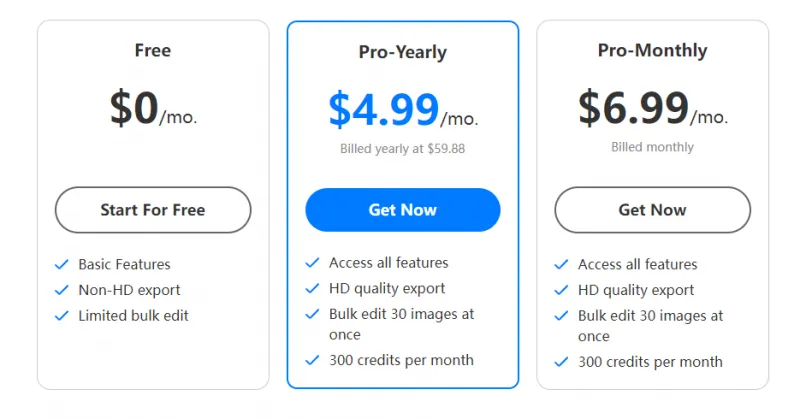Click the Billed yearly at $59.88 text
Image resolution: width=800 pixels, height=419 pixels.
pyautogui.click(x=402, y=149)
